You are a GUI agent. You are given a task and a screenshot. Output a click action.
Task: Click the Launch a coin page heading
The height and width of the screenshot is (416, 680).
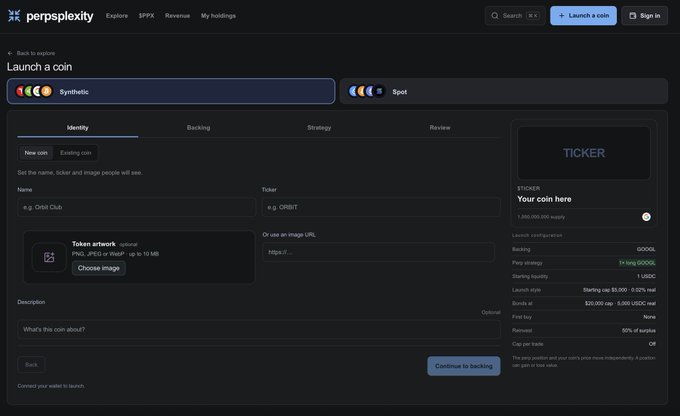39,67
